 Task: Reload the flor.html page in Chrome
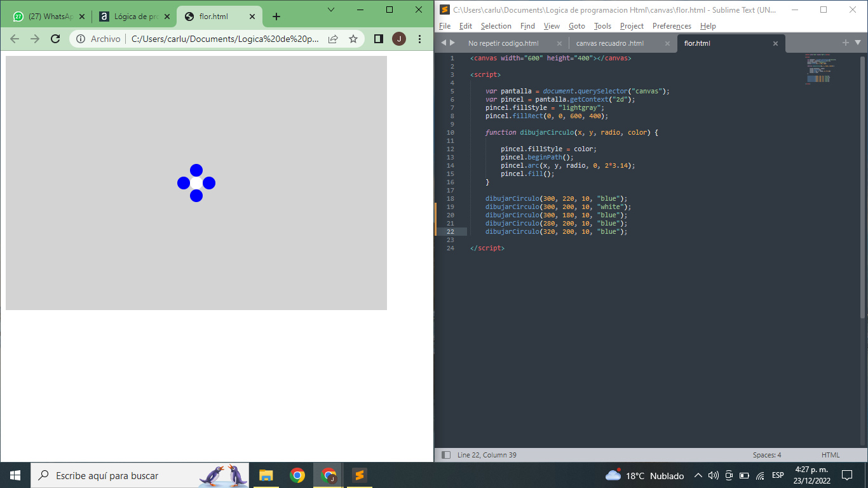point(55,39)
